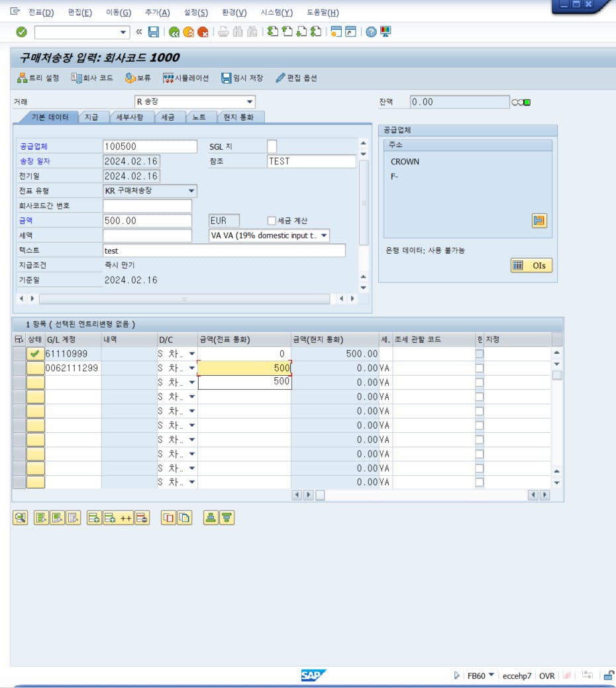This screenshot has height=688, width=616.
Task: Open D/C dropdown for row 61110999
Action: [x=191, y=354]
